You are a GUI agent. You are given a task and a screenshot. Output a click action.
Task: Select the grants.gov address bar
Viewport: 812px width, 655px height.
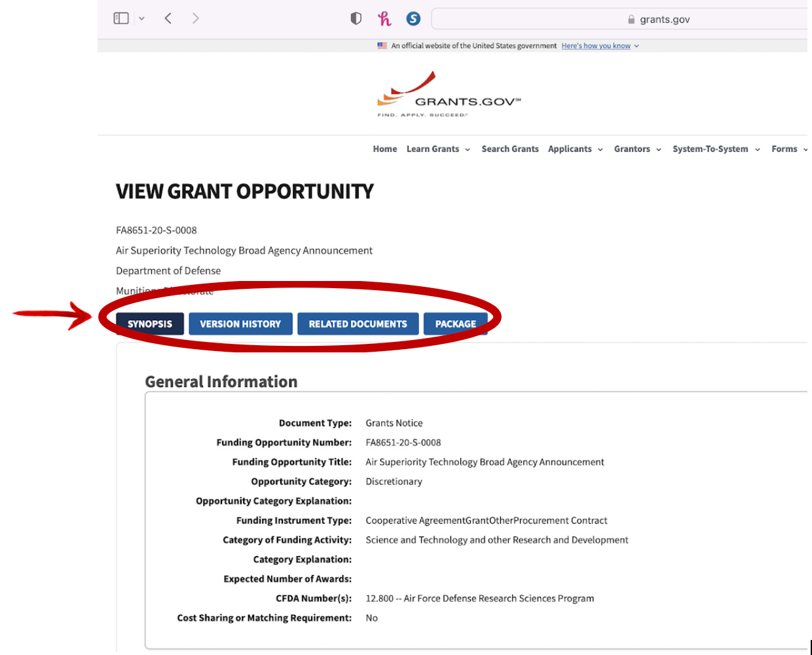[x=619, y=19]
